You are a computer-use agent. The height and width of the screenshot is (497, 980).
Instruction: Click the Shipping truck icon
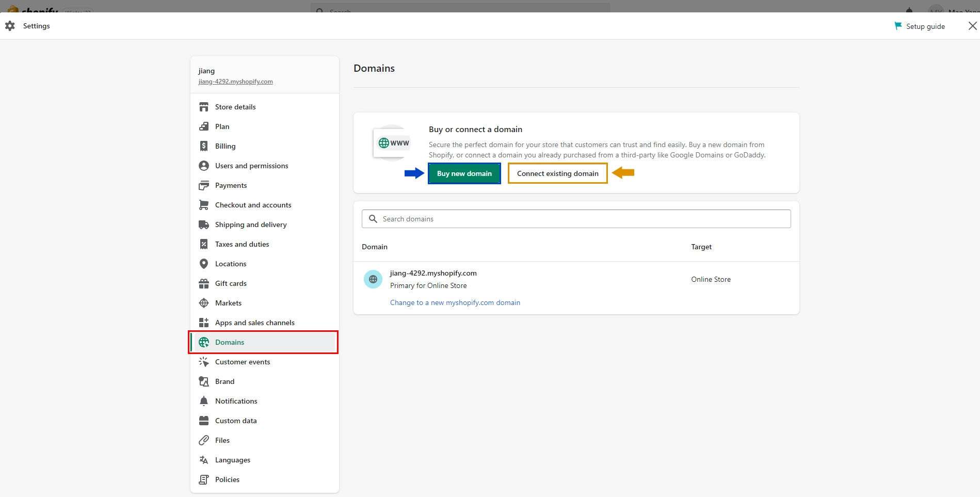coord(204,225)
